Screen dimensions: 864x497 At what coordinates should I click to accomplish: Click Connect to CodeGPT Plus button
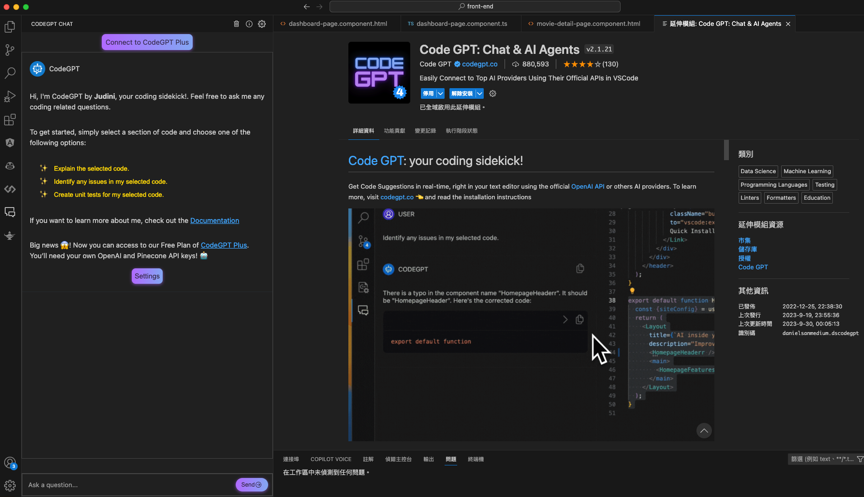tap(147, 42)
